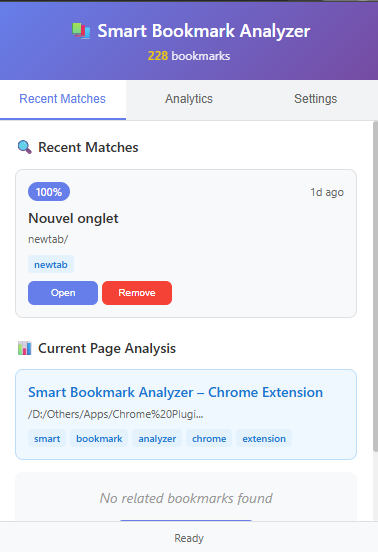Click the 1d ago timestamp
The height and width of the screenshot is (552, 378).
pos(327,192)
